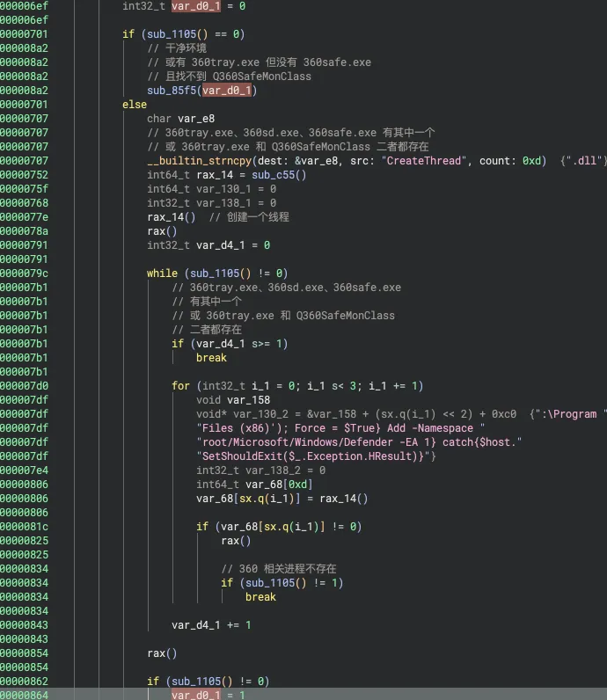This screenshot has height=700, width=607.
Task: Click address 00000862
Action: click(24, 682)
